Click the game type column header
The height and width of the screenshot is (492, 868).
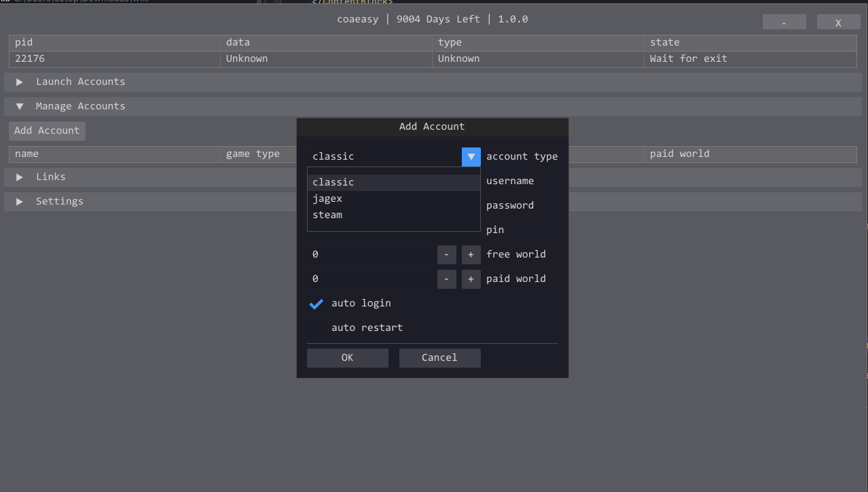[259, 154]
